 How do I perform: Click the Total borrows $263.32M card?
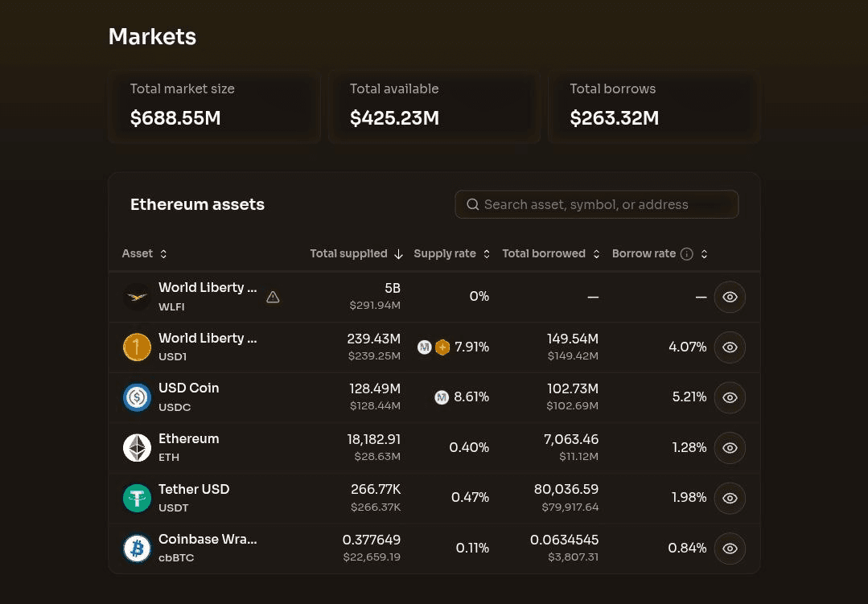point(654,106)
